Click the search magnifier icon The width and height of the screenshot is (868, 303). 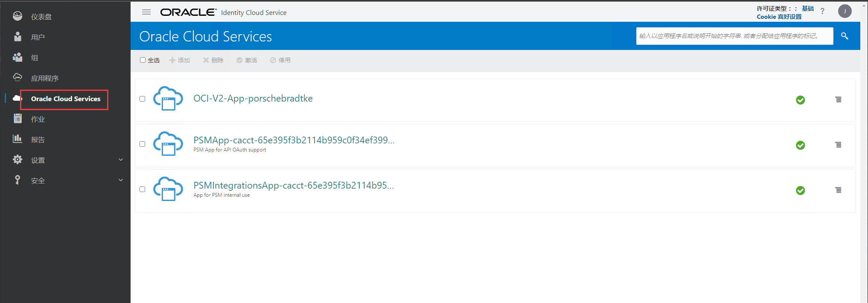click(x=845, y=36)
